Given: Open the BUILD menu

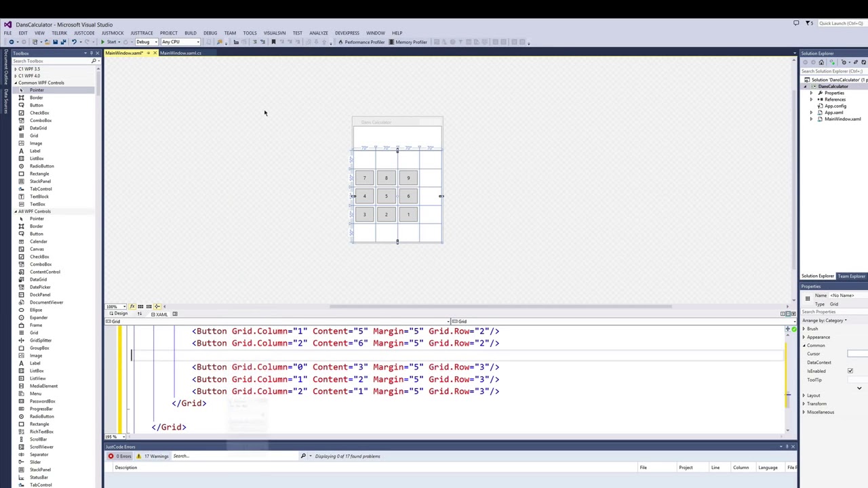Looking at the screenshot, I should pyautogui.click(x=191, y=33).
